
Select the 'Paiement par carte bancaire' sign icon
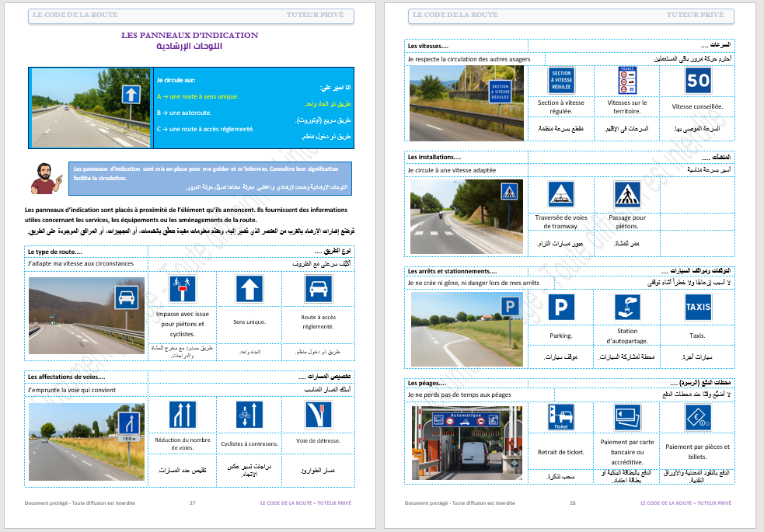(x=627, y=418)
